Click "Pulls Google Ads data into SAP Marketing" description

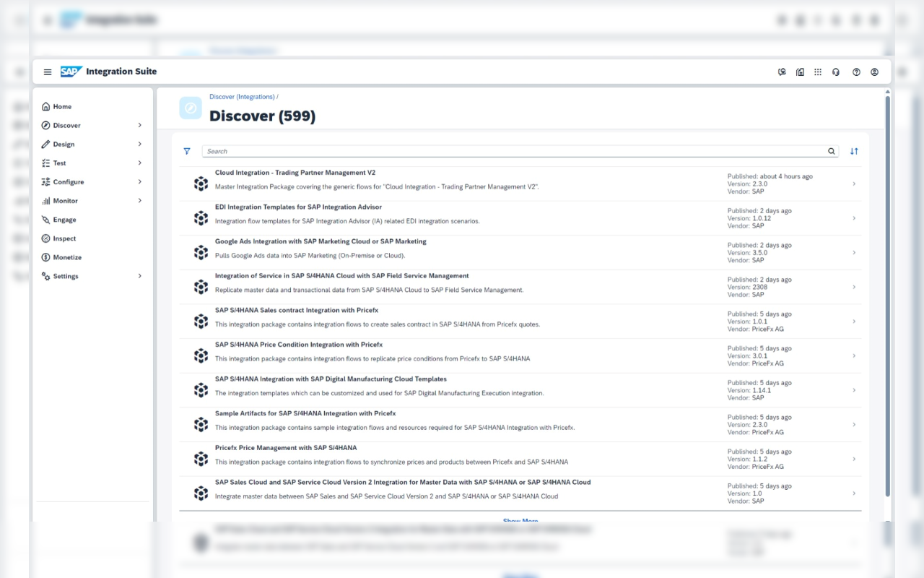310,256
